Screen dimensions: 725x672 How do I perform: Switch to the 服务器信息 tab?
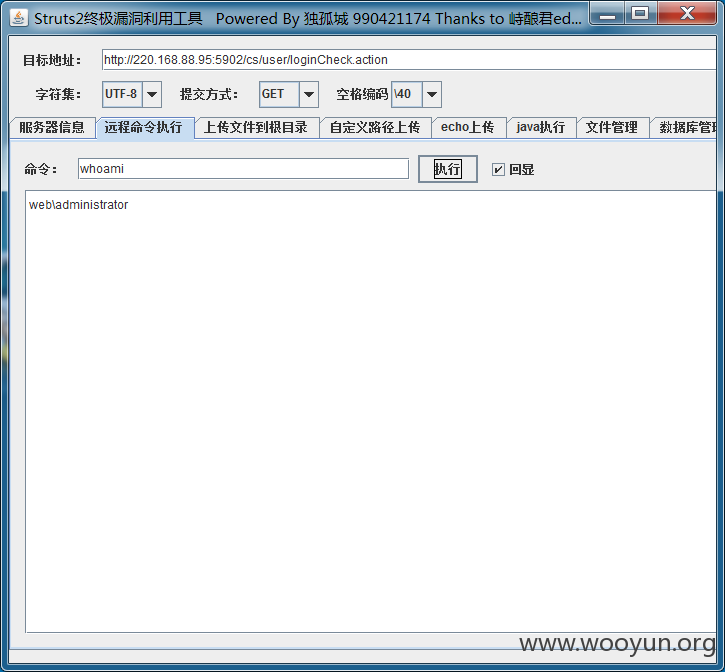52,127
